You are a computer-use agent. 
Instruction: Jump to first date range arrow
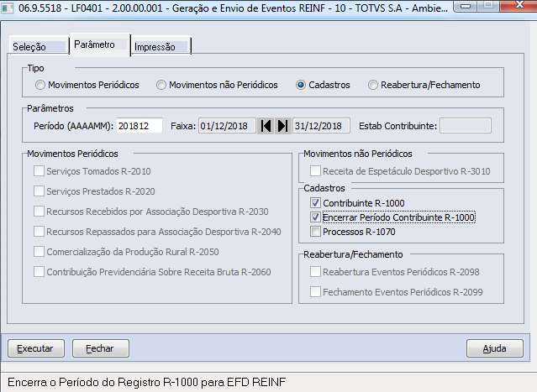[266, 126]
